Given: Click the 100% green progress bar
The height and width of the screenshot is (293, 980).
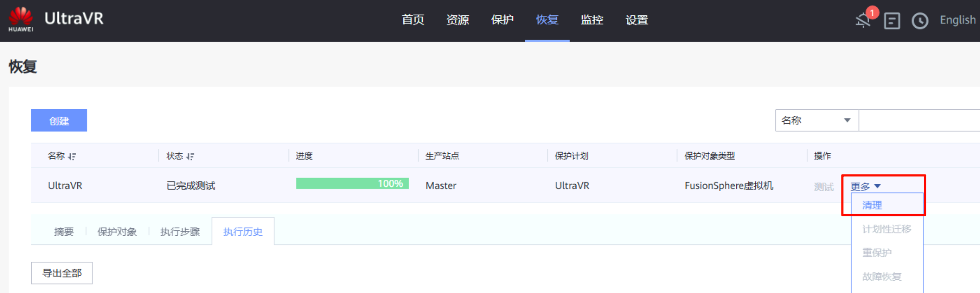Looking at the screenshot, I should point(352,184).
